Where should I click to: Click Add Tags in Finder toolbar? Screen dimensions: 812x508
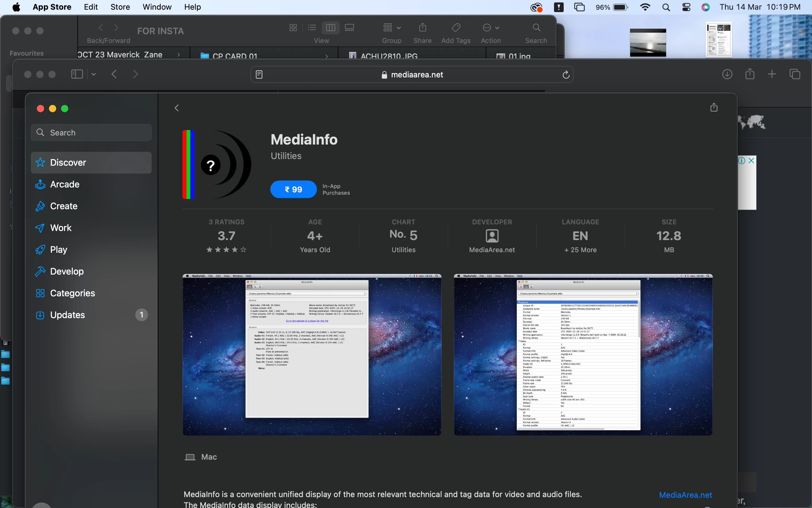pyautogui.click(x=456, y=27)
